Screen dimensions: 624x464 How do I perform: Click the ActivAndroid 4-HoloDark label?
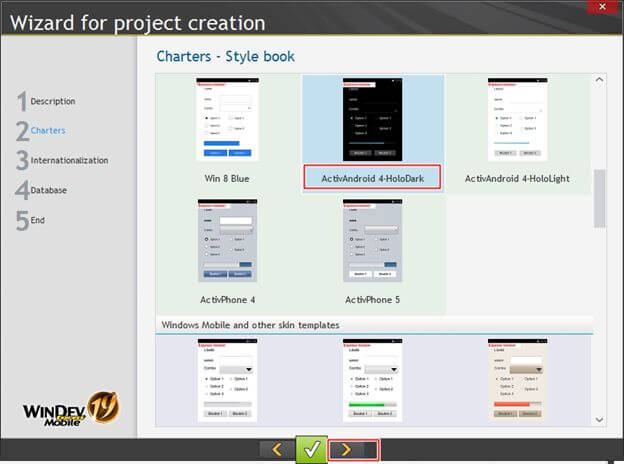tap(372, 179)
